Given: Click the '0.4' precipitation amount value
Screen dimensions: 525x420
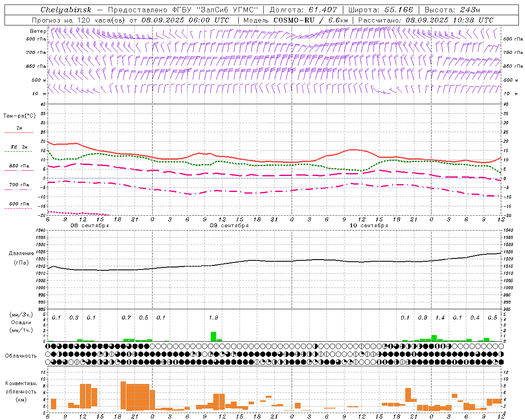Looking at the screenshot, I should pyautogui.click(x=475, y=318).
